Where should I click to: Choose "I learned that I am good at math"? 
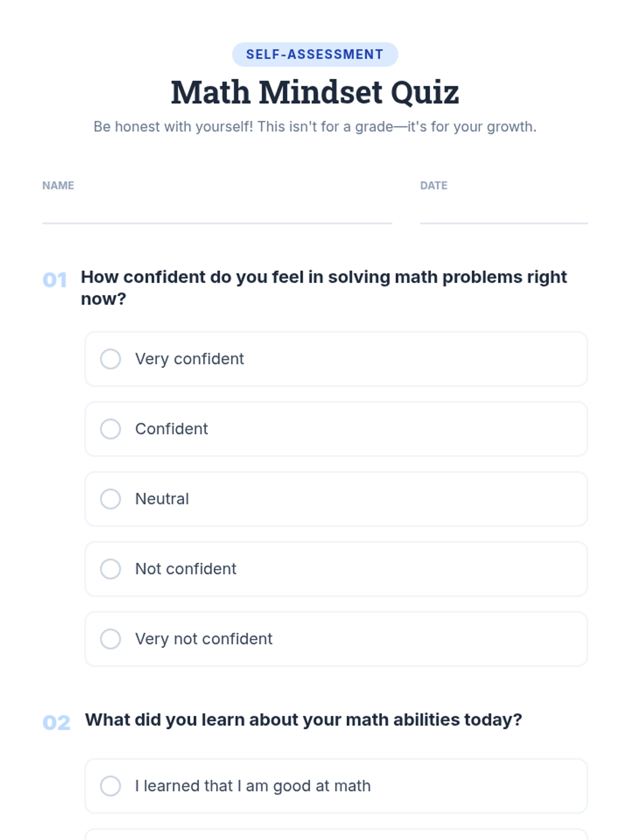click(110, 786)
